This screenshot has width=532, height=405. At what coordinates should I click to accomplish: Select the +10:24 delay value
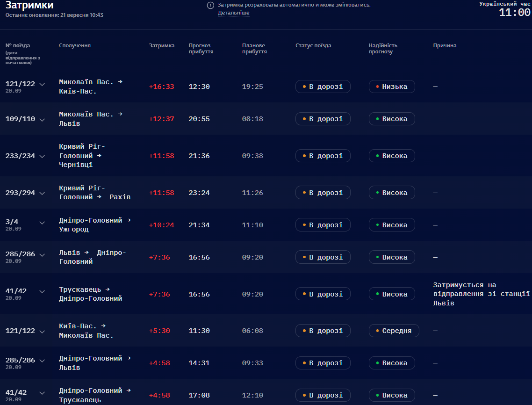click(161, 225)
